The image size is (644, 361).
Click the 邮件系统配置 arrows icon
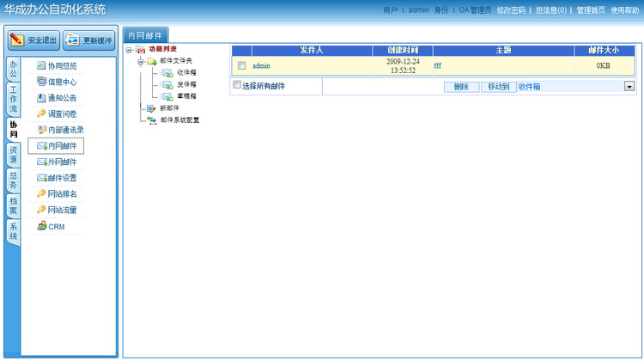point(152,120)
